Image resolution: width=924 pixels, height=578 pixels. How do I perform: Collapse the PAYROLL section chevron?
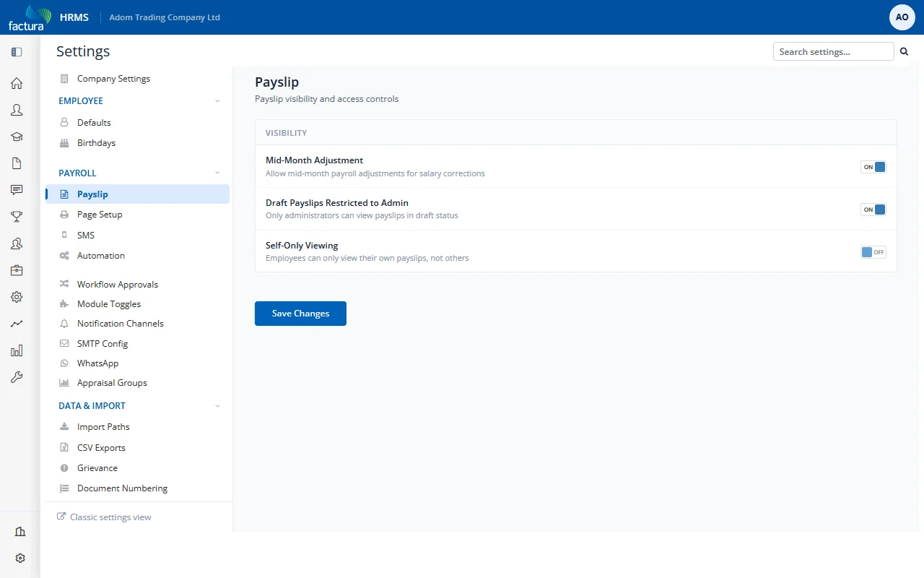(x=217, y=173)
